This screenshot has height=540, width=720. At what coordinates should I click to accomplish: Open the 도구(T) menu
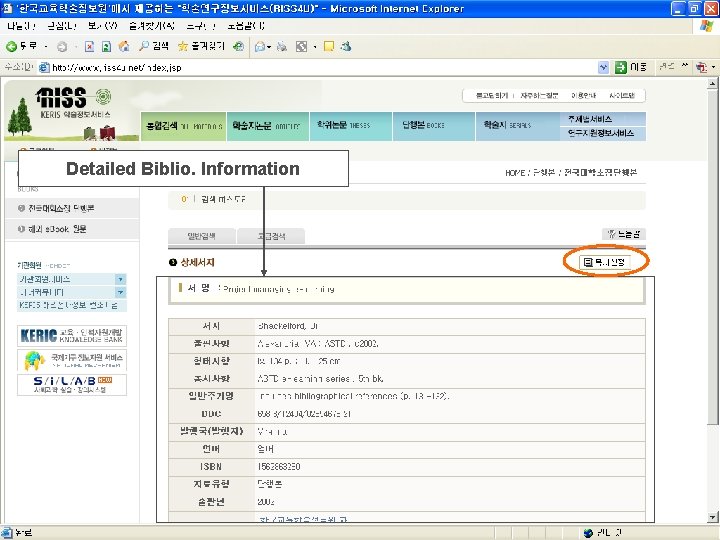click(201, 26)
